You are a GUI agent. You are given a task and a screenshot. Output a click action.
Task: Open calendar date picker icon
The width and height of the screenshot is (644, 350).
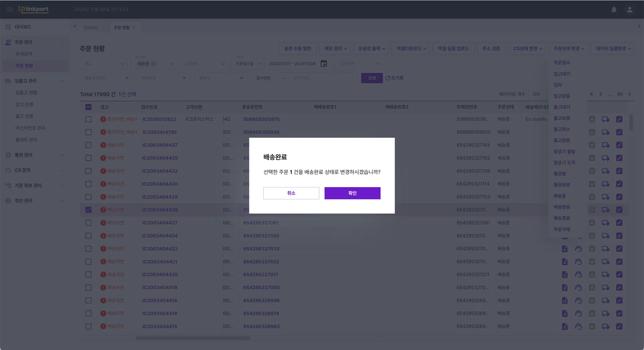(x=324, y=64)
